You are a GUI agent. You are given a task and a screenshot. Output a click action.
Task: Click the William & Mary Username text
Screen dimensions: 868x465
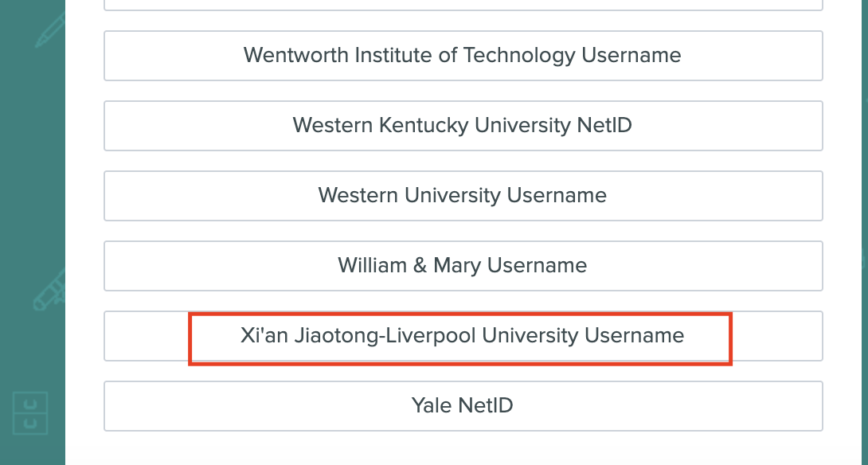[x=462, y=265]
